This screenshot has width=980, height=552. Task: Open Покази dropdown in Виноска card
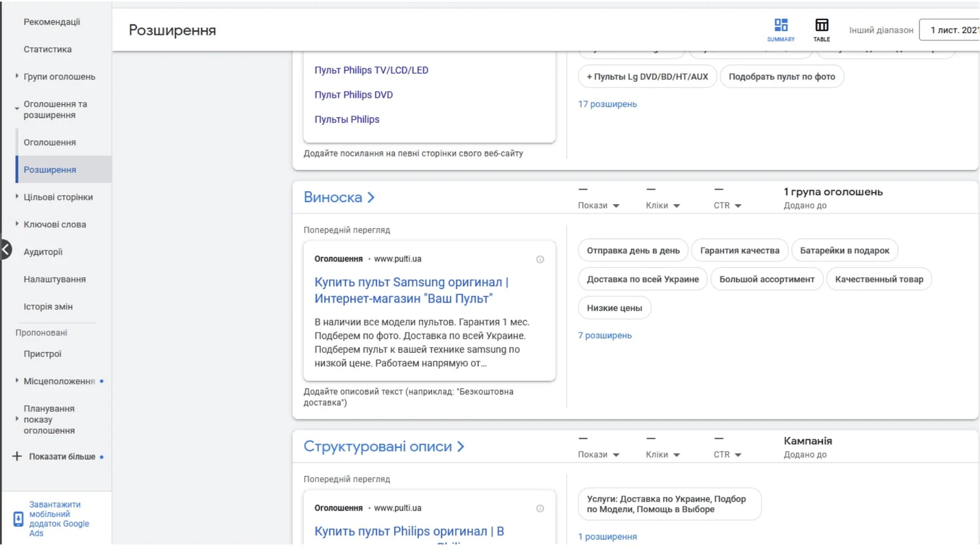[x=599, y=205]
